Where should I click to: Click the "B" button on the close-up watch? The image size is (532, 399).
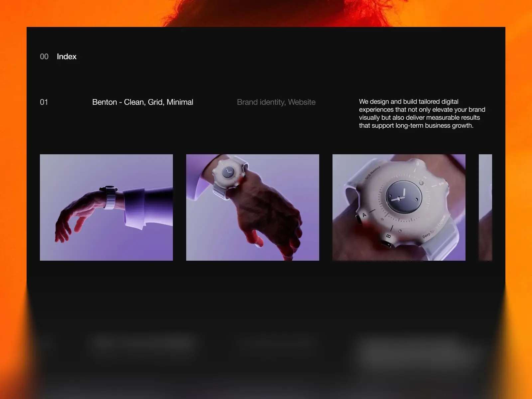(388, 236)
